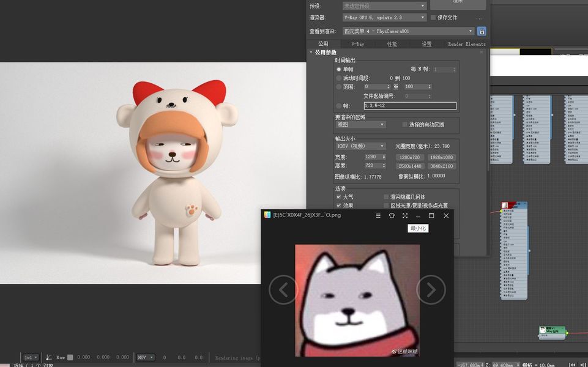This screenshot has height=367, width=588.
Task: Click the file name text in the image viewer title
Action: 307,215
